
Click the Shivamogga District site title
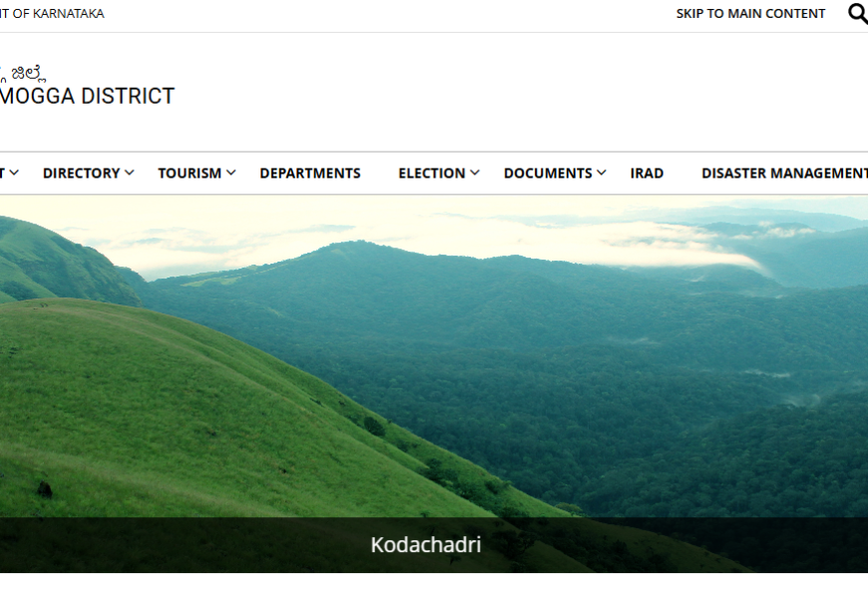[87, 96]
